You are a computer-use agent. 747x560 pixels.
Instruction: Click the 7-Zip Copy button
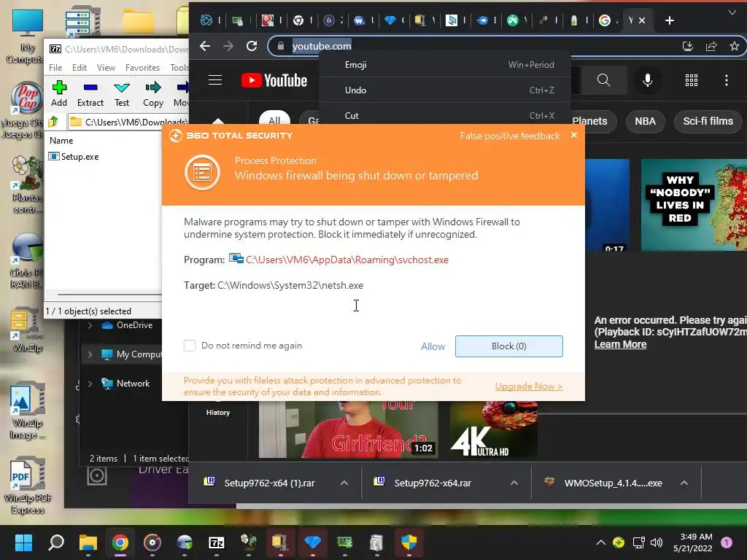[153, 93]
